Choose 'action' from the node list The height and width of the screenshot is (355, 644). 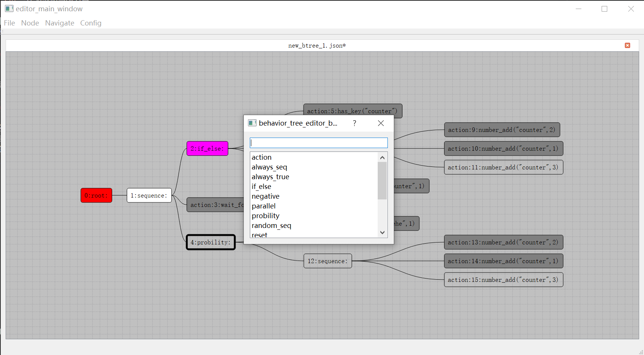point(262,157)
